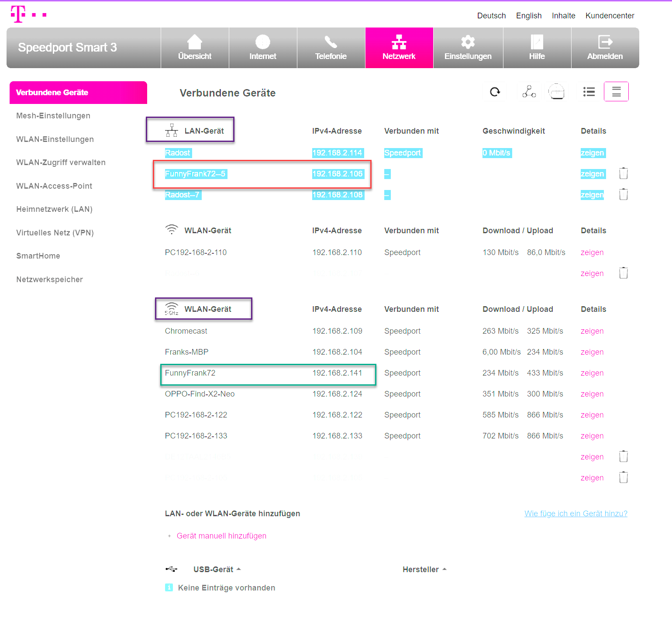Show details for PC192-168-2-110
The image size is (672, 618).
point(592,252)
